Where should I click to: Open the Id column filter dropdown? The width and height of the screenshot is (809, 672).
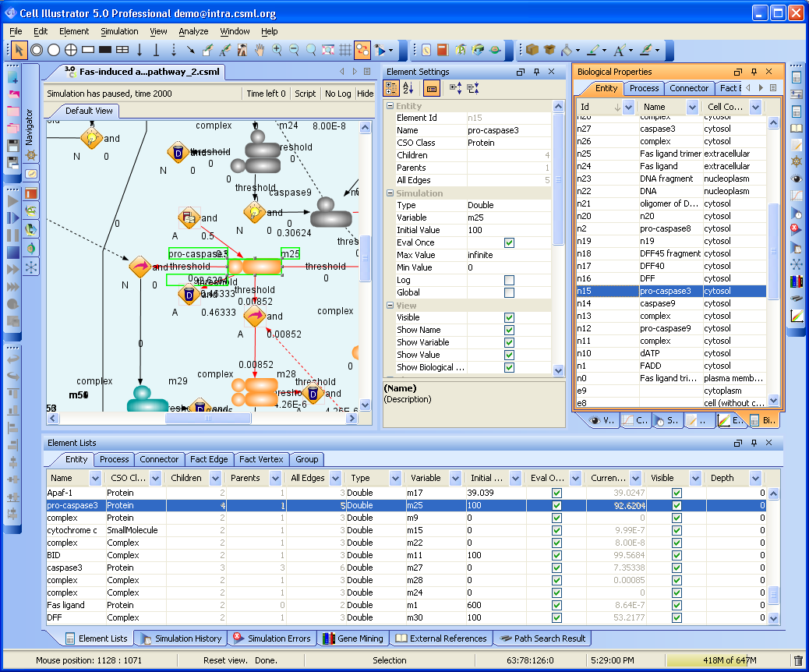[628, 107]
